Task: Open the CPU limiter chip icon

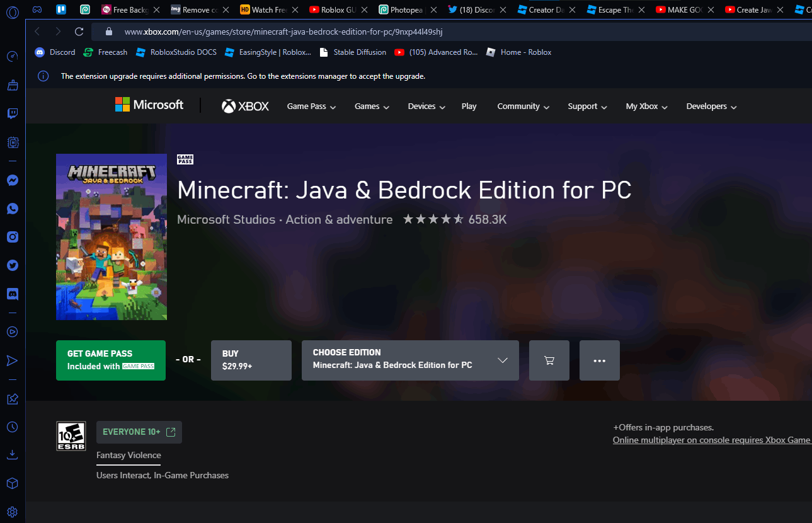Action: tap(12, 142)
